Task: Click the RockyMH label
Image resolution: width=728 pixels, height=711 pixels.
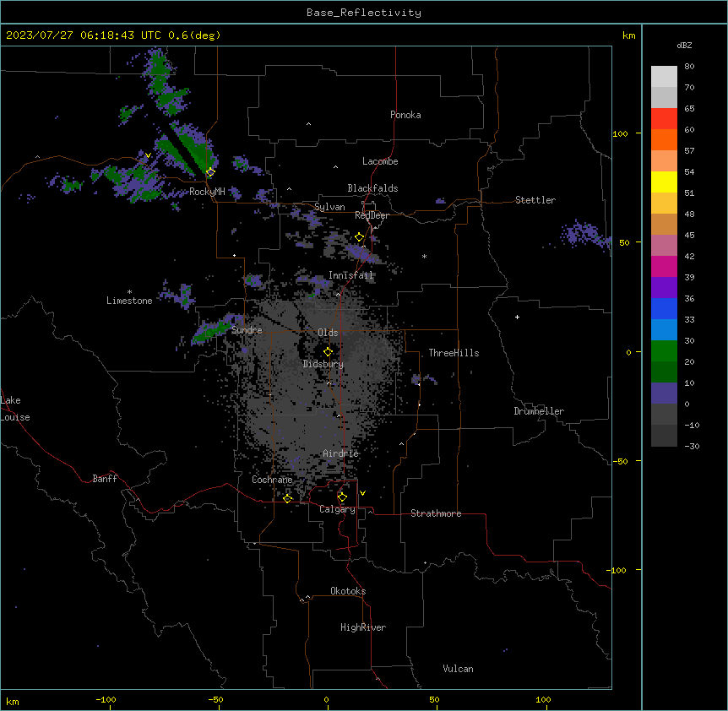Action: pyautogui.click(x=207, y=192)
